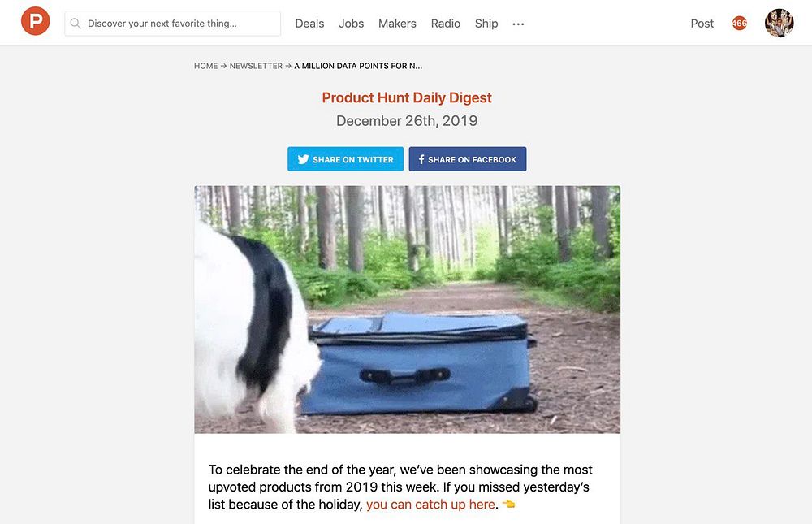Open Ship from the top navigation
Viewport: 812px width, 524px height.
click(x=486, y=24)
